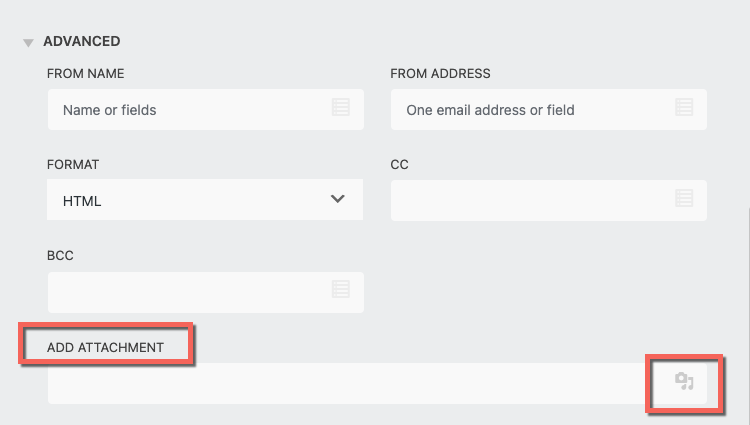Click the FORMAT label text
Screen dimensions: 750x425
click(73, 164)
